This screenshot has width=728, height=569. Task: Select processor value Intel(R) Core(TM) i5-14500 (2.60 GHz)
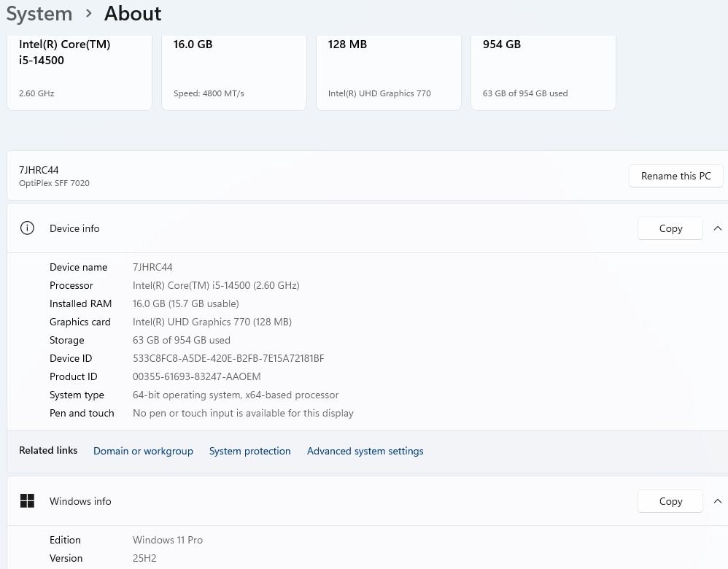pyautogui.click(x=216, y=285)
